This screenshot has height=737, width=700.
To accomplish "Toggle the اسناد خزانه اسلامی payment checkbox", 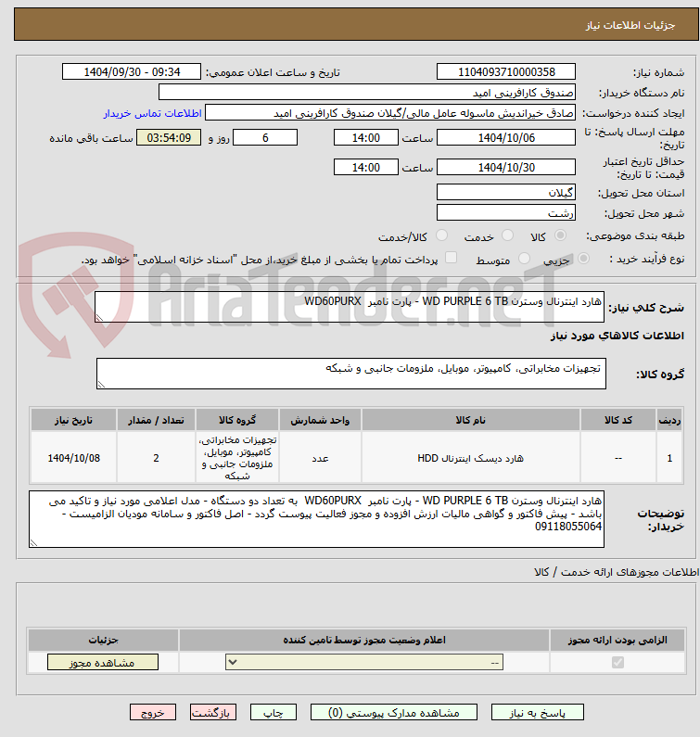I will click(x=451, y=257).
